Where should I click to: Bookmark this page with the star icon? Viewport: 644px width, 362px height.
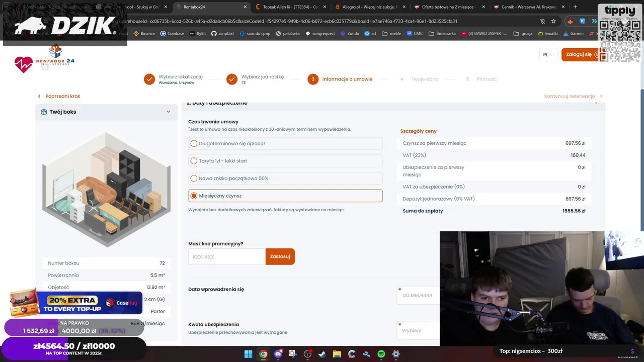(553, 21)
